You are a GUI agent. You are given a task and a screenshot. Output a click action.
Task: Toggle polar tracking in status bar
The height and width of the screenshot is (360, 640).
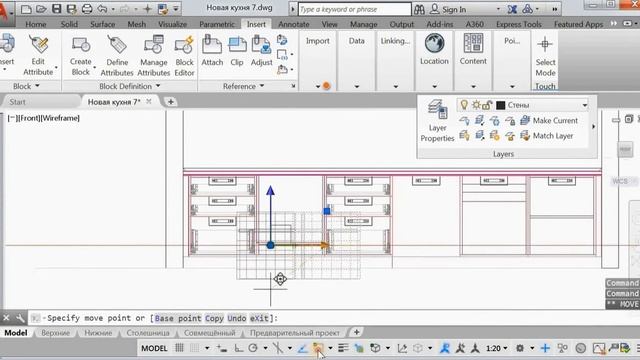(x=253, y=348)
